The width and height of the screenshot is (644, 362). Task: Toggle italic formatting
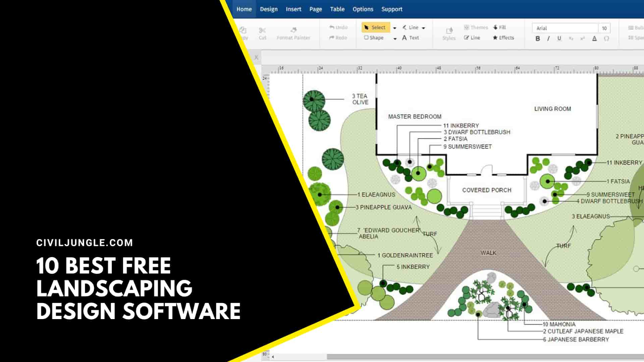click(x=548, y=39)
